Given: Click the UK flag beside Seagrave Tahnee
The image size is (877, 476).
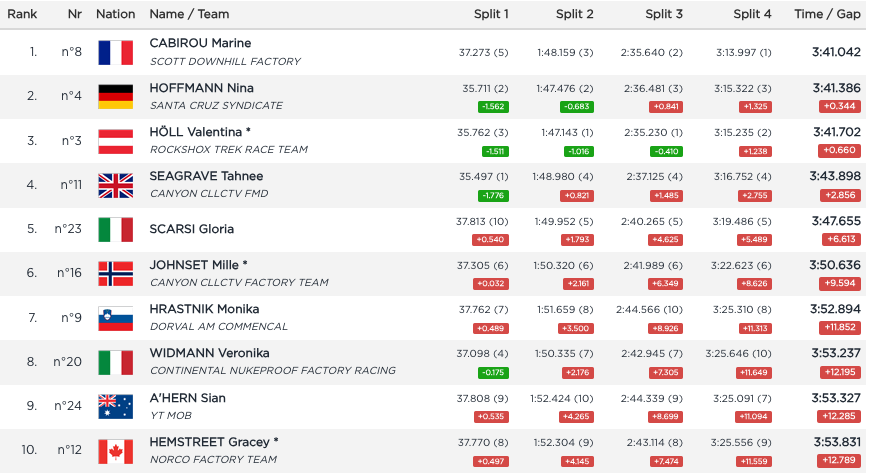Looking at the screenshot, I should click(115, 185).
